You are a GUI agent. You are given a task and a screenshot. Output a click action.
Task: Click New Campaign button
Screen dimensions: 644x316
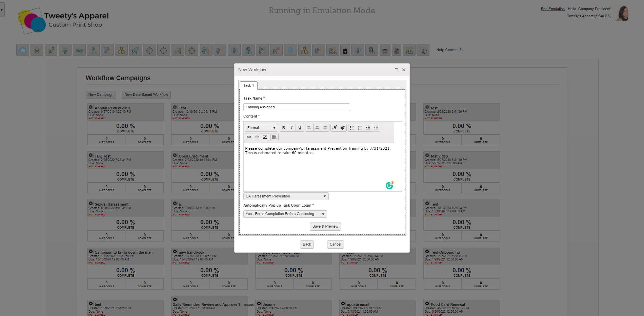pos(101,95)
